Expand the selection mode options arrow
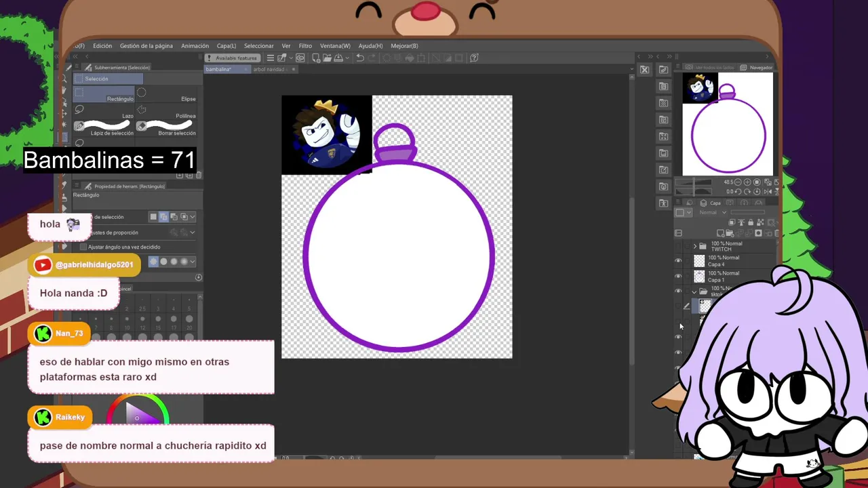Viewport: 868px width, 488px height. coord(193,217)
